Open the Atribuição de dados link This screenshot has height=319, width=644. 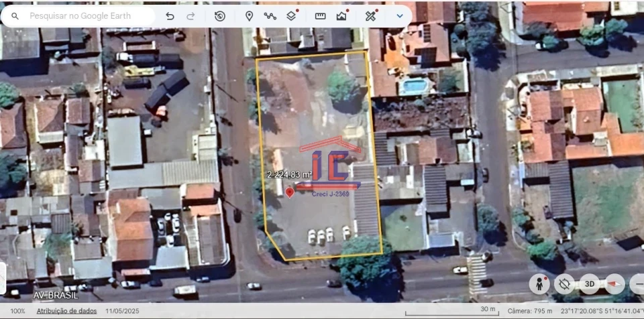click(x=65, y=311)
